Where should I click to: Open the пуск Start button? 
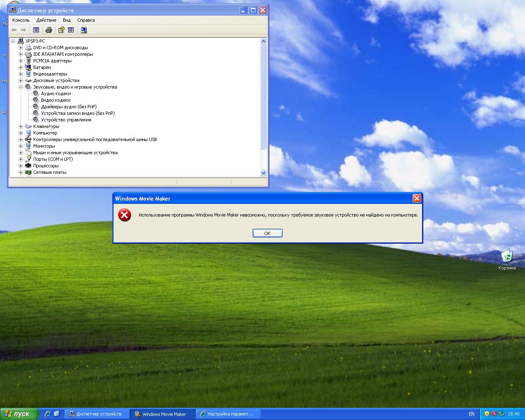[19, 414]
